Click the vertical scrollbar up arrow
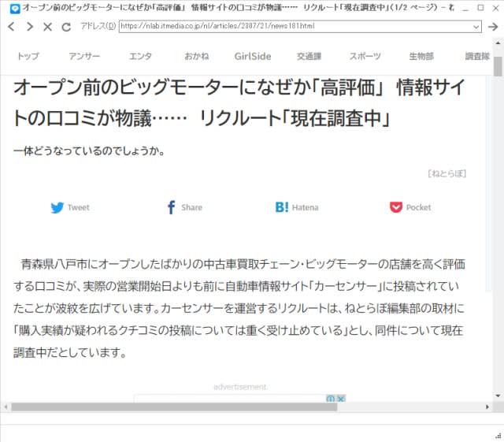The image size is (504, 442). pos(498,43)
